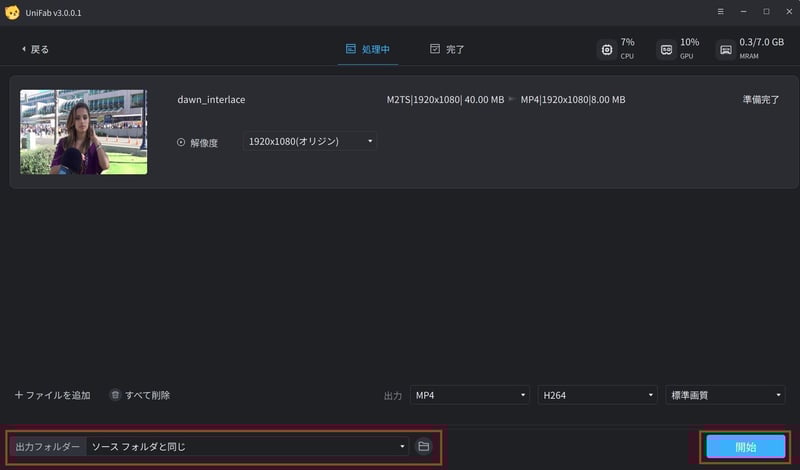Click the play icon beside 解像度
Image resolution: width=800 pixels, height=470 pixels.
click(x=181, y=142)
